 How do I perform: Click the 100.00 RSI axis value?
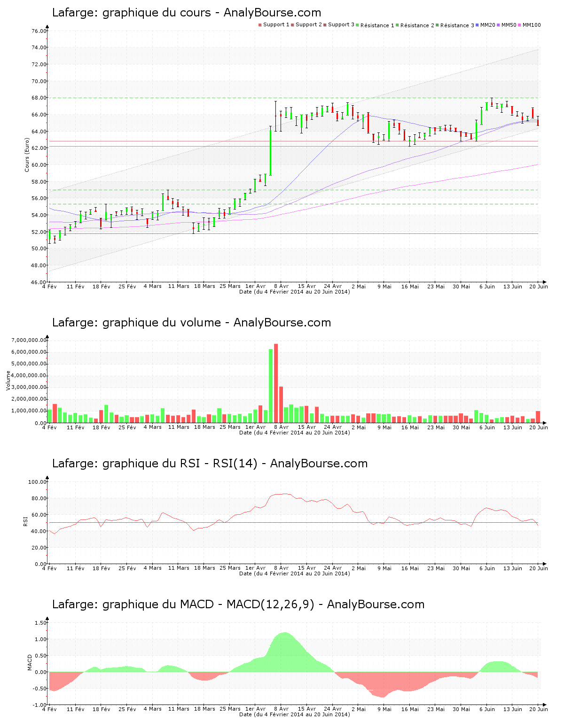38,482
